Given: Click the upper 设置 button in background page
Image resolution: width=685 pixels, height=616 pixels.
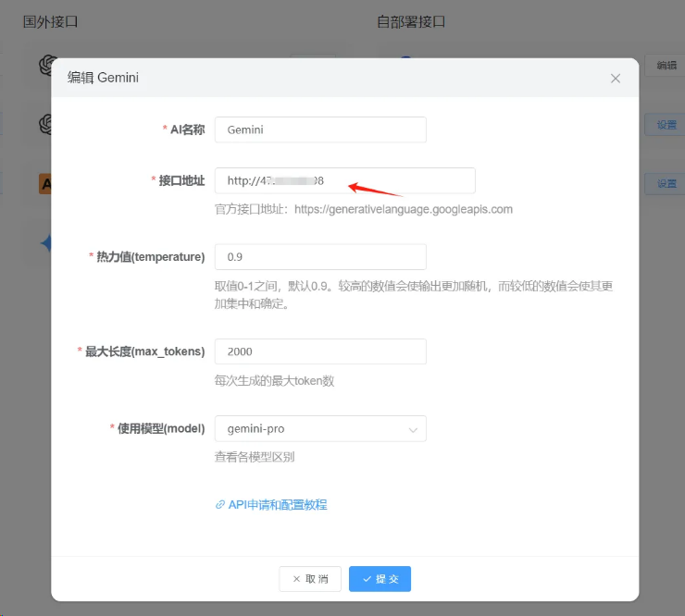Looking at the screenshot, I should [666, 125].
